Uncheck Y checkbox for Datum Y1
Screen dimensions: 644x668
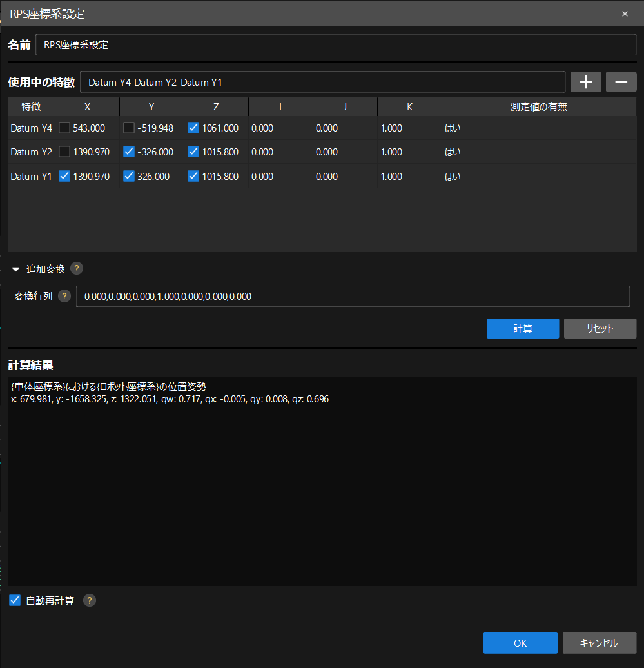pos(129,176)
